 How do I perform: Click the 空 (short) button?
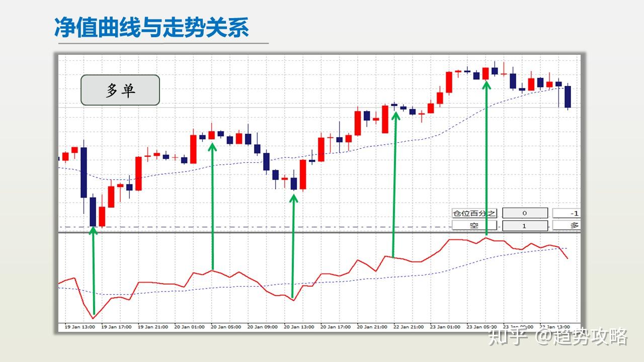point(474,226)
